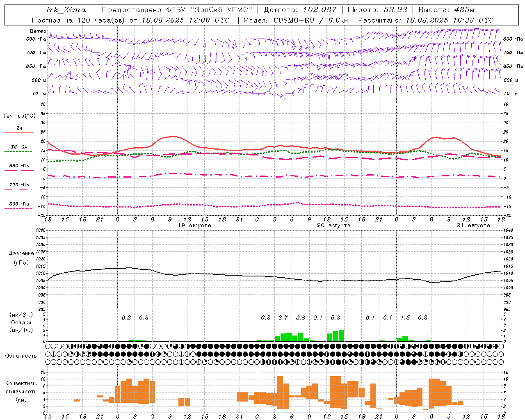Click the "(гПа)" unit label under Давление

pyautogui.click(x=21, y=262)
